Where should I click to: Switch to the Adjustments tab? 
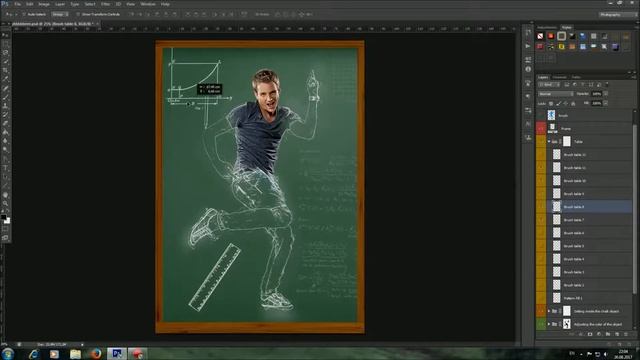pos(547,27)
